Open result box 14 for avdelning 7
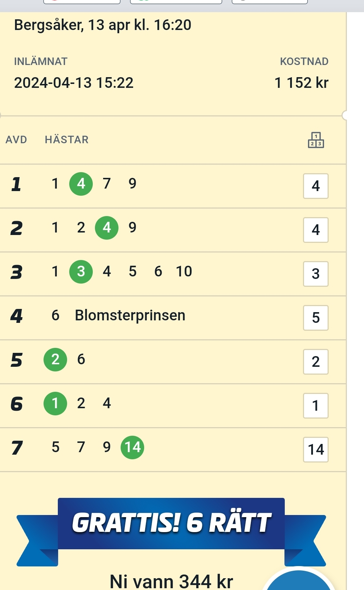Screen dimensions: 364x590 [316, 450]
